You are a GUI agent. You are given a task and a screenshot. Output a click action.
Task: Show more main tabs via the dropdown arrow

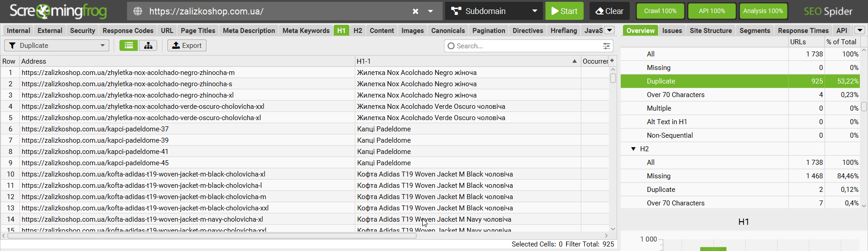click(609, 30)
